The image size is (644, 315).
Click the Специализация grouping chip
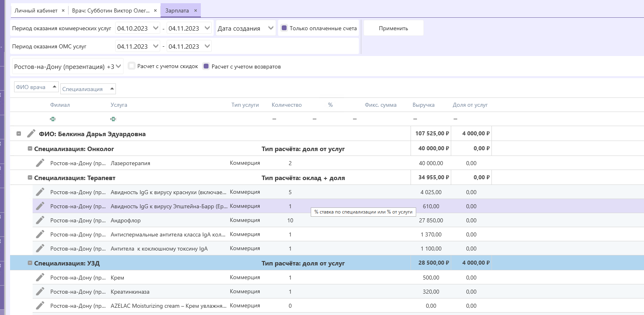pyautogui.click(x=88, y=89)
